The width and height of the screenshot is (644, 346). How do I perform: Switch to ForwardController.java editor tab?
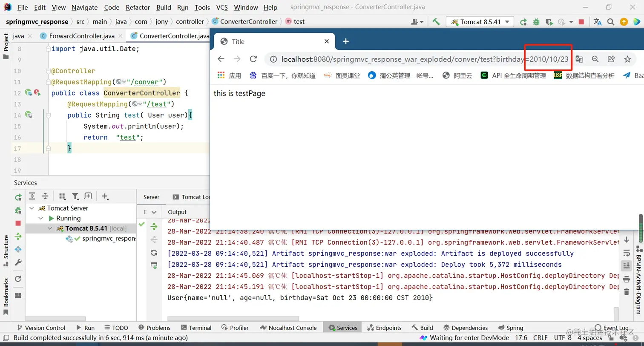[x=81, y=36]
